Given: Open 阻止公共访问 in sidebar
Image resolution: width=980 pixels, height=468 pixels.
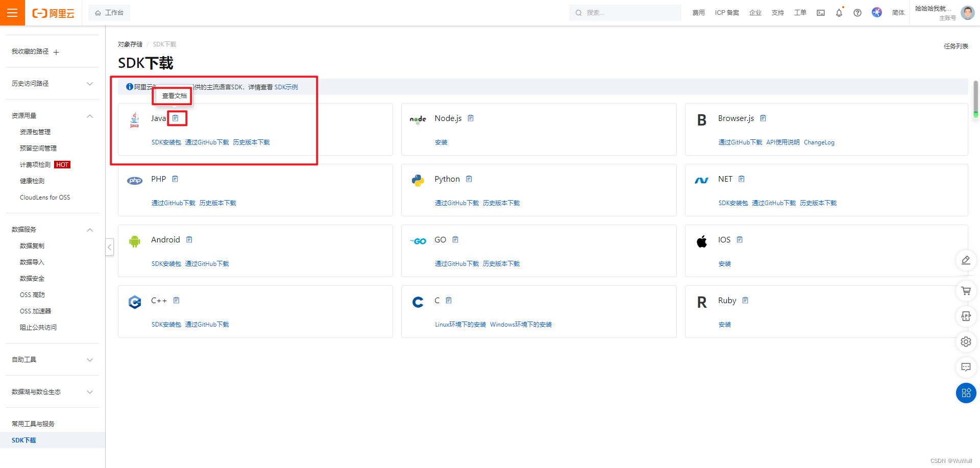Looking at the screenshot, I should click(x=38, y=328).
